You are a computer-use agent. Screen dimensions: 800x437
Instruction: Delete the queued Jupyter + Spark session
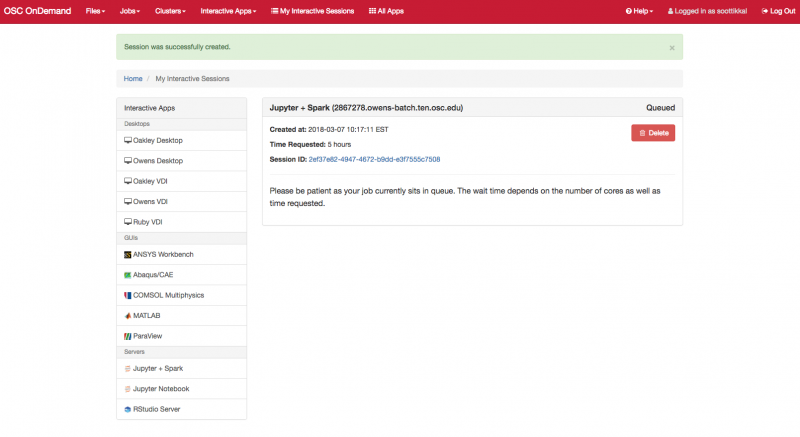coord(653,133)
